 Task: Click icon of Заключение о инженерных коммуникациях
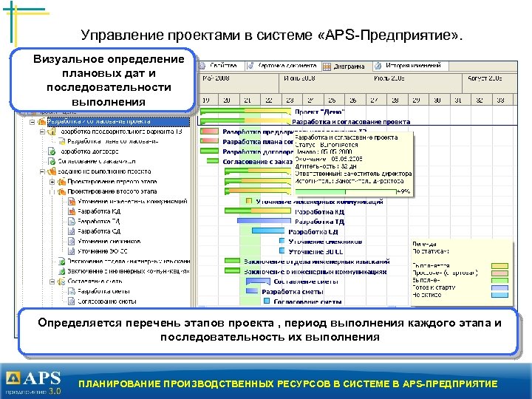point(62,271)
